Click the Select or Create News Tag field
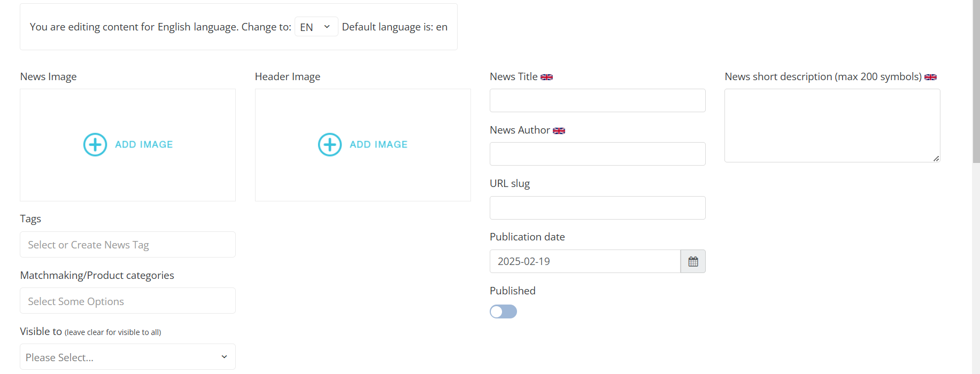The height and width of the screenshot is (374, 980). (x=127, y=245)
